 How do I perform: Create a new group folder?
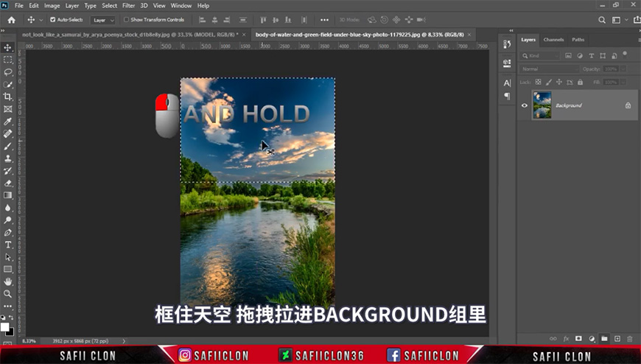(604, 339)
